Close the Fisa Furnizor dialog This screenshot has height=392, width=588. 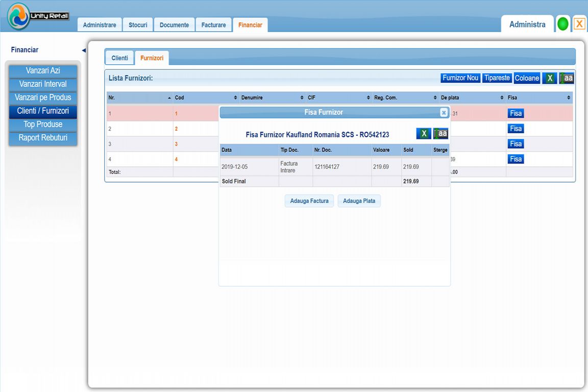(x=444, y=112)
